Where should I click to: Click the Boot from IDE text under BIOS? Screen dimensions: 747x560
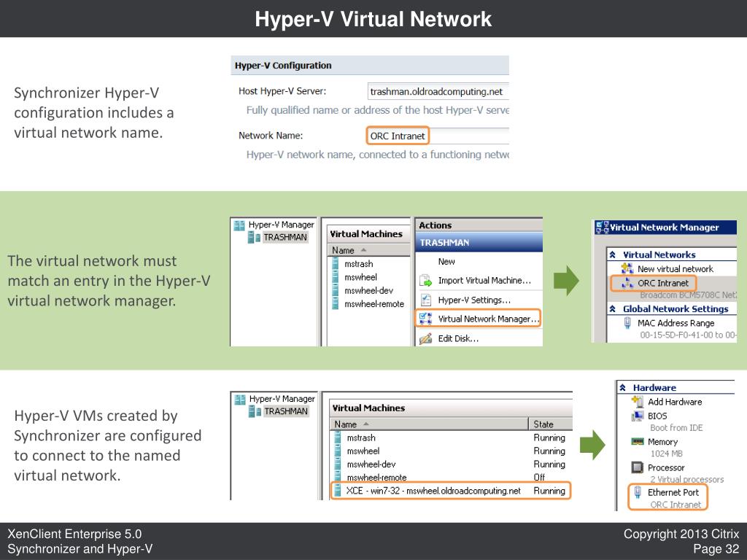click(x=676, y=427)
